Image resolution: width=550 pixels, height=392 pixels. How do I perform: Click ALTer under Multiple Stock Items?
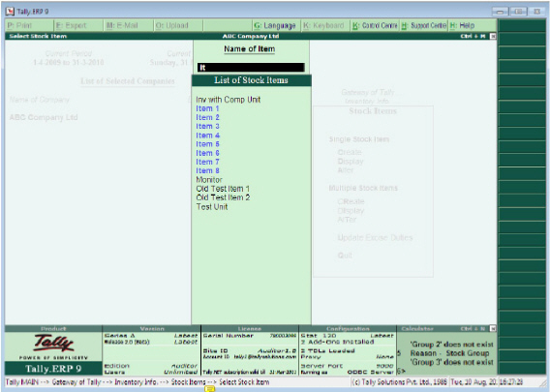point(347,220)
